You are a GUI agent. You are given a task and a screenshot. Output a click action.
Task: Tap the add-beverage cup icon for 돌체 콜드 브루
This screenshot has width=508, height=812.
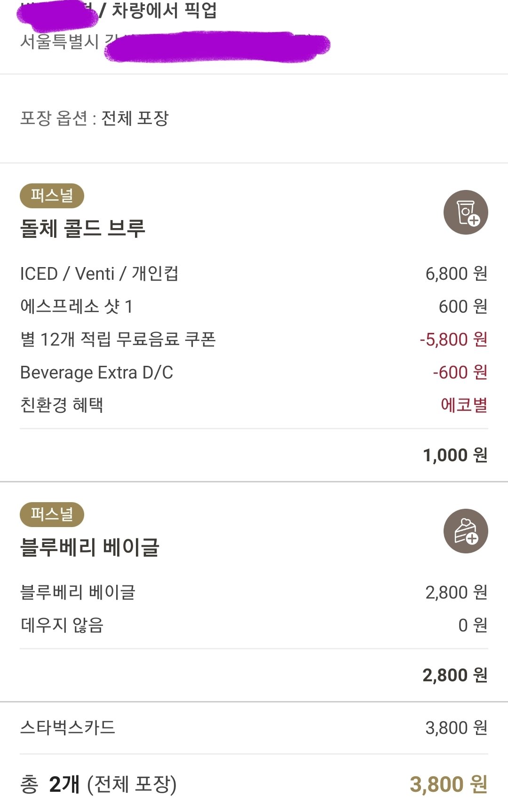point(466,213)
